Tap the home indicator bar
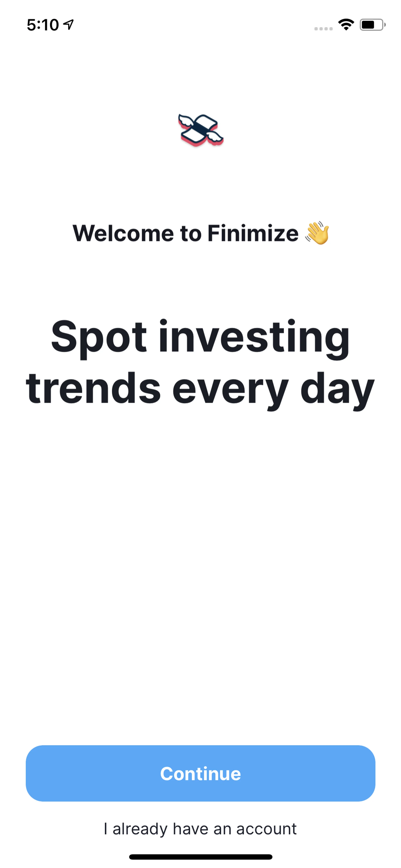 coord(200,857)
